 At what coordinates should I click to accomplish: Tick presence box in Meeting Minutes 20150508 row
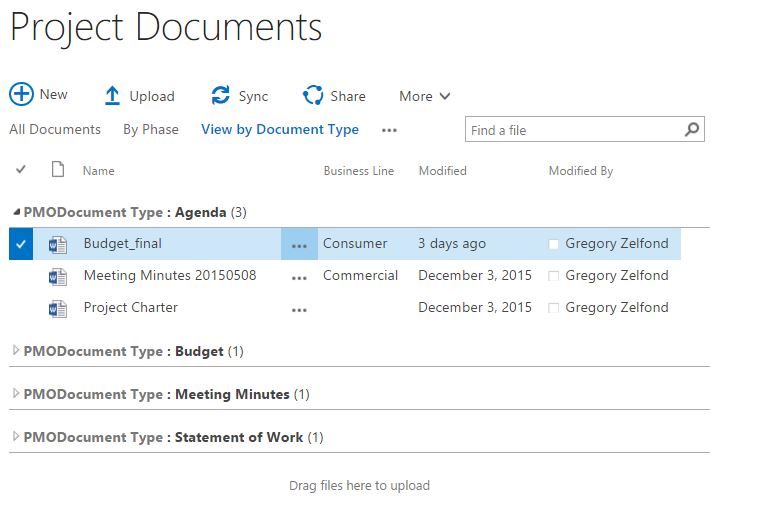(553, 276)
